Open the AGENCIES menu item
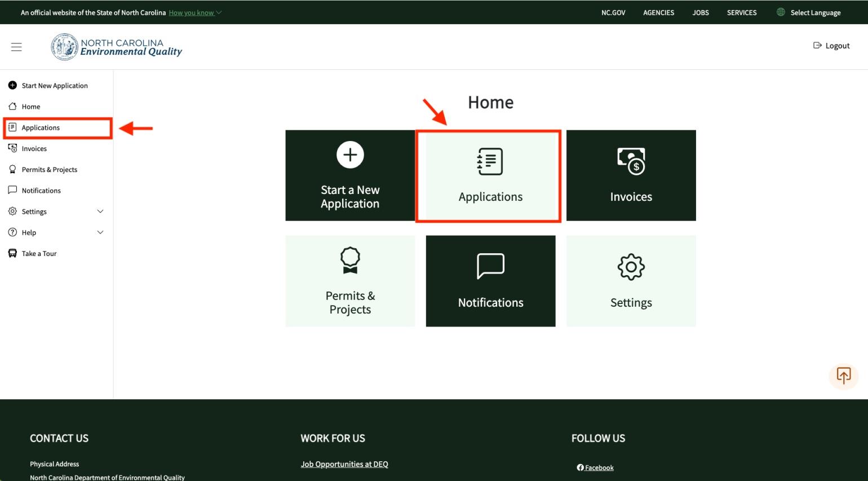The image size is (868, 481). point(658,12)
